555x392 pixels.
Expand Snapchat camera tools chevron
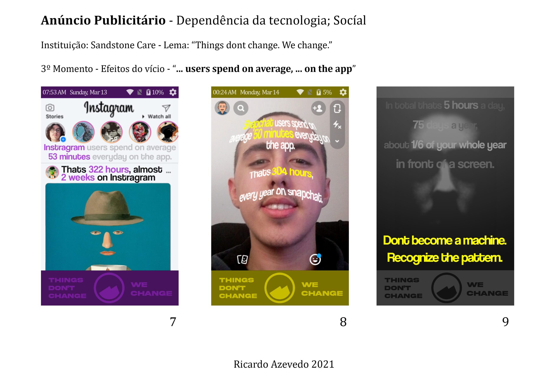337,141
